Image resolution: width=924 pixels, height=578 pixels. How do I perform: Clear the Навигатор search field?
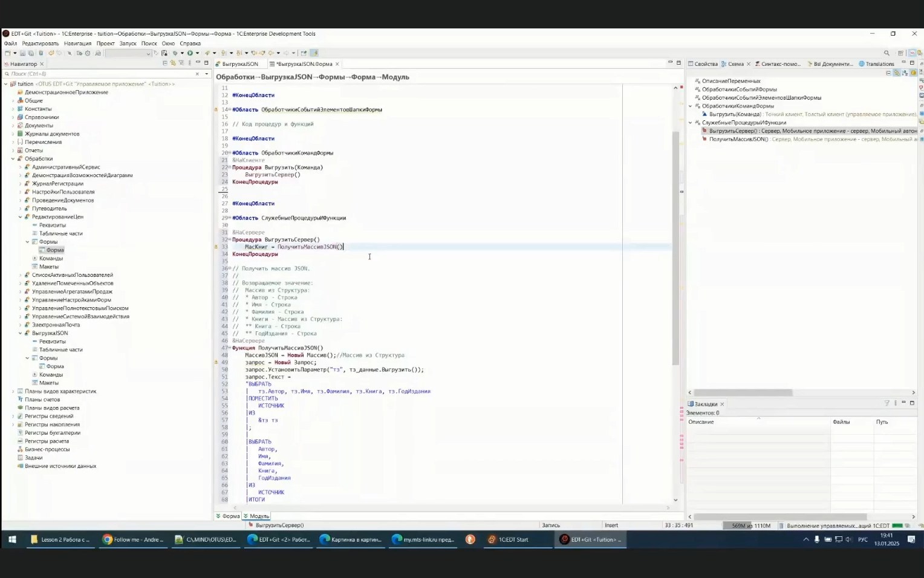(x=197, y=74)
